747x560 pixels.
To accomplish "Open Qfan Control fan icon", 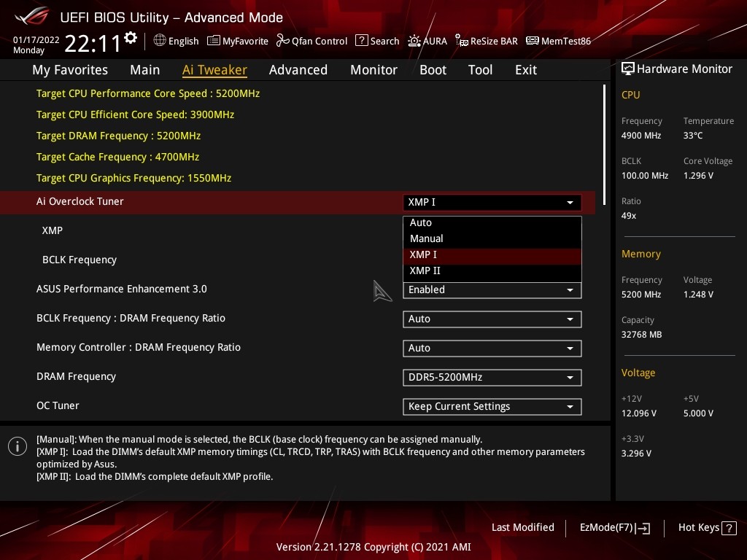I will coord(283,41).
